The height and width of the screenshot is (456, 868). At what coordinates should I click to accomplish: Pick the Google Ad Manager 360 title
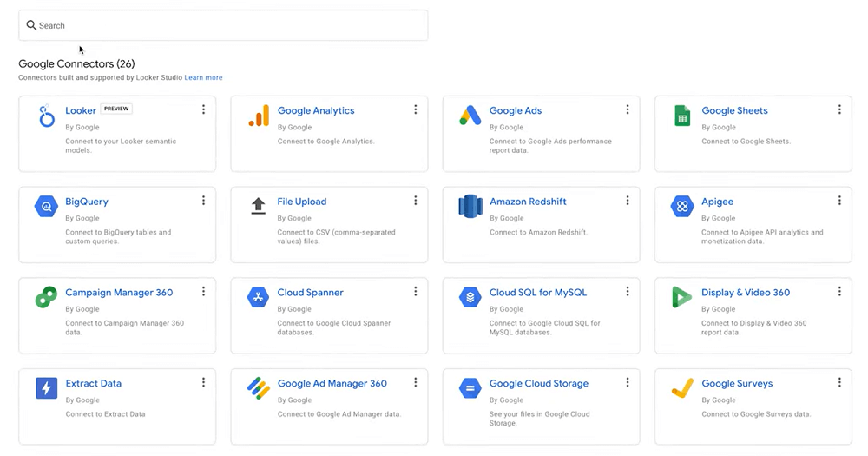click(x=332, y=383)
